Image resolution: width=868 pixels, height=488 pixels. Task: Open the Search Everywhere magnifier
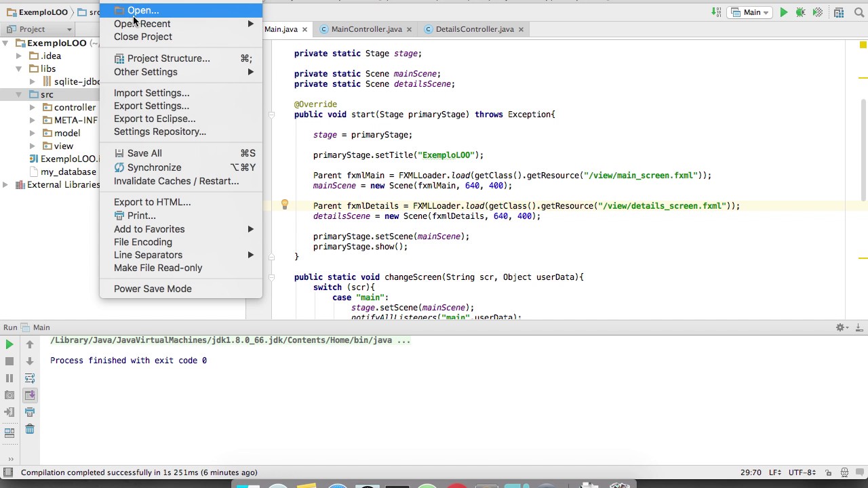point(858,12)
